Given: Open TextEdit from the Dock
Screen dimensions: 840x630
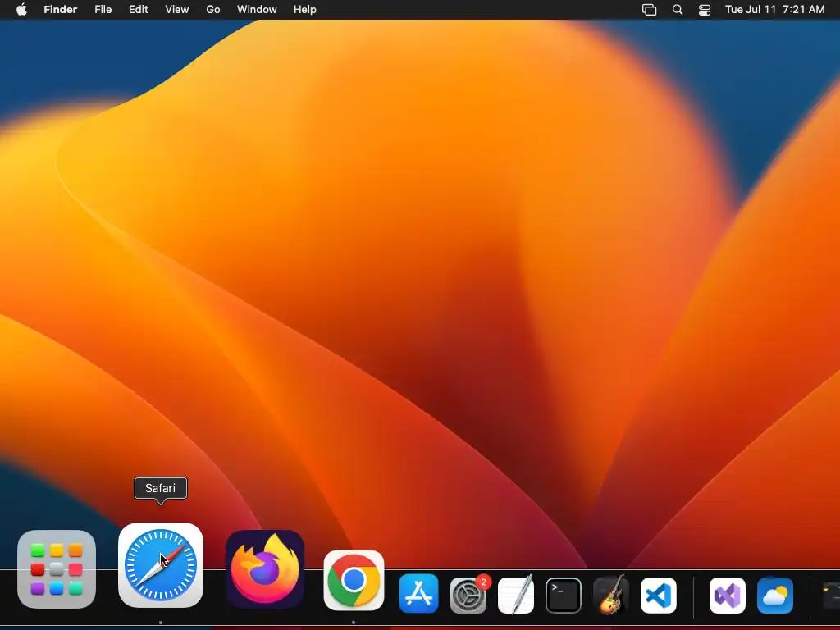Looking at the screenshot, I should pos(516,595).
